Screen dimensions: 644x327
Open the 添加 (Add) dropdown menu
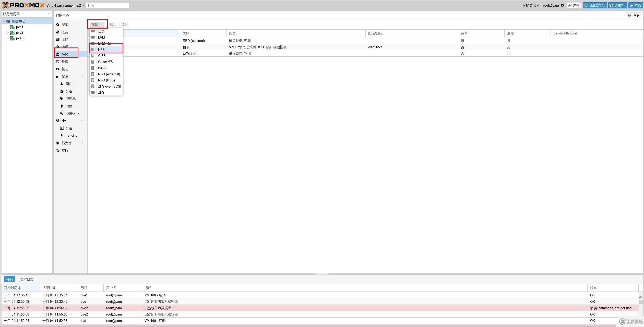(x=97, y=24)
